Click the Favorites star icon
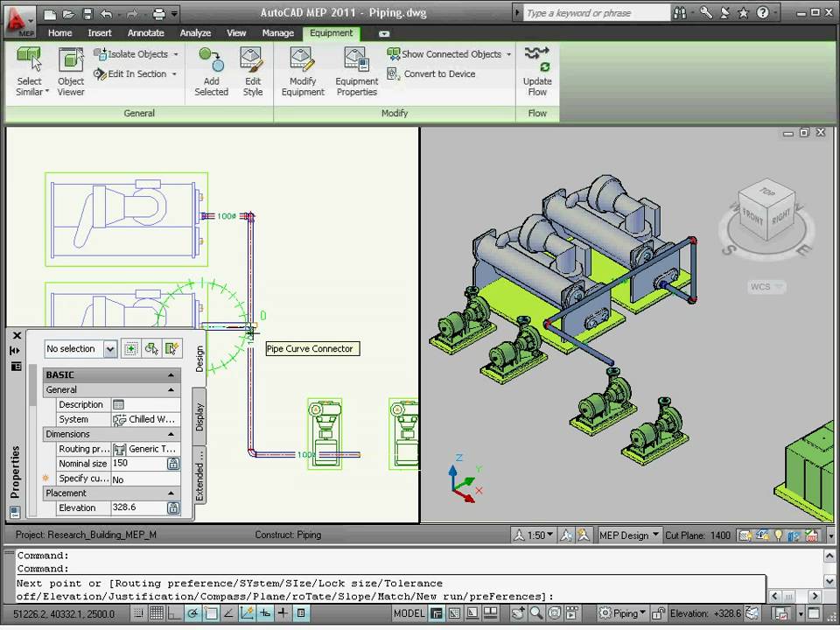This screenshot has height=630, width=840. [743, 13]
